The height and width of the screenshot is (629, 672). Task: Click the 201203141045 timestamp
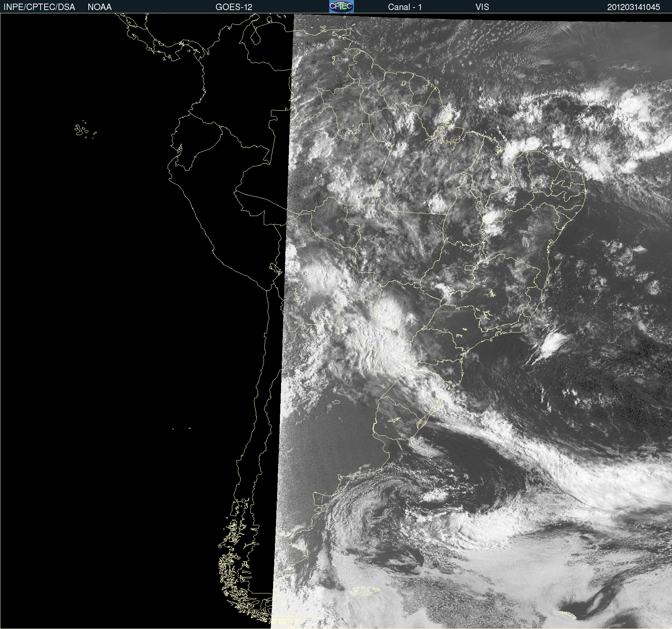[634, 7]
